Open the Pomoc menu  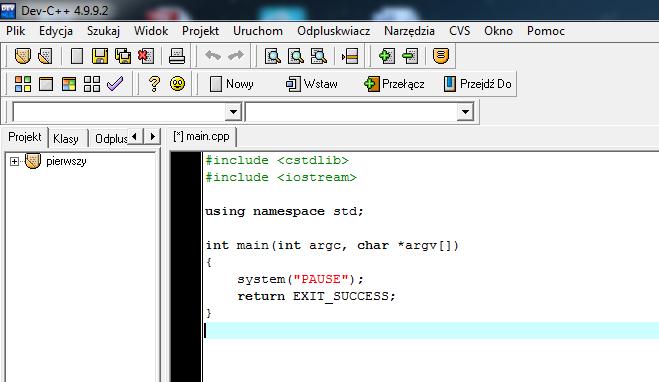coord(546,31)
